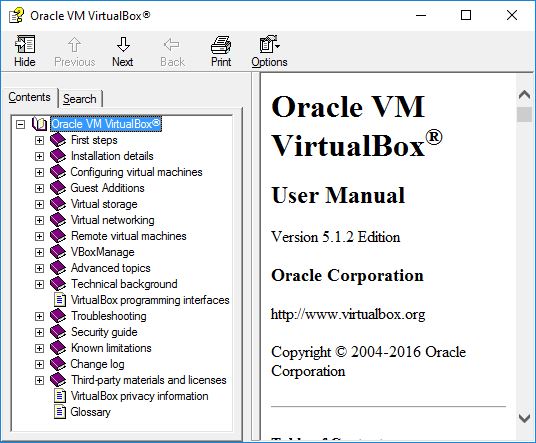Click the book icon beside Guest Additions

coord(58,188)
